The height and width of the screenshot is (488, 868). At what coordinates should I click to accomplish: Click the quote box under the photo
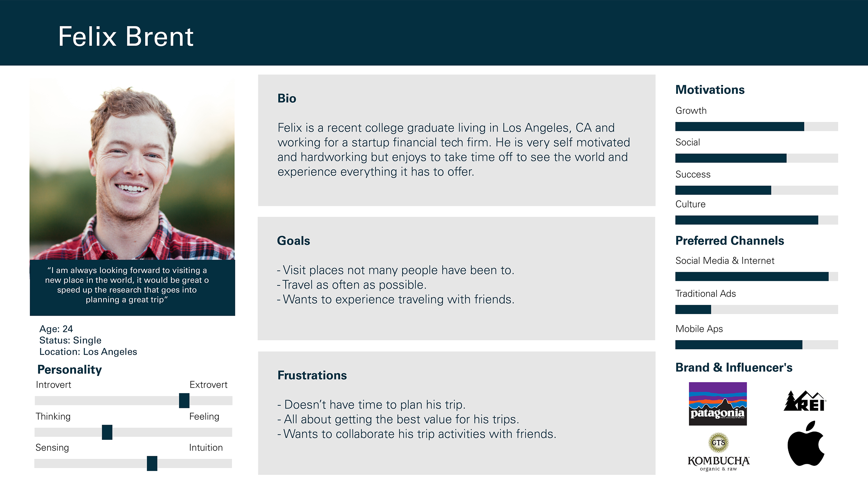[132, 288]
